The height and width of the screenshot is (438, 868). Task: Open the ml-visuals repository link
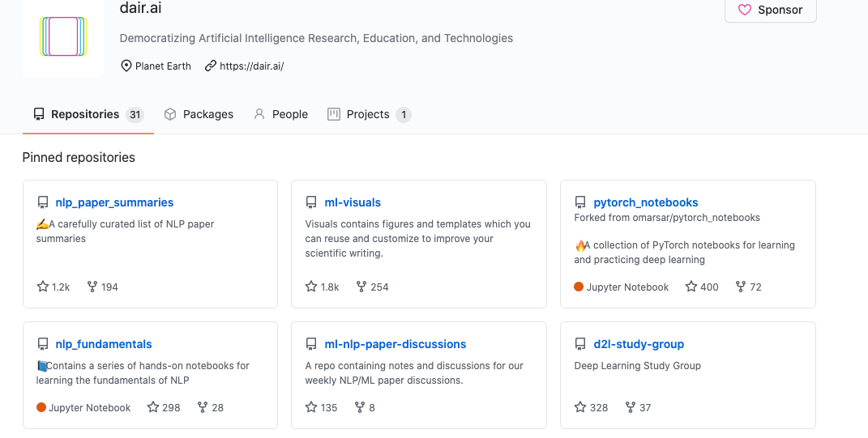coord(353,202)
